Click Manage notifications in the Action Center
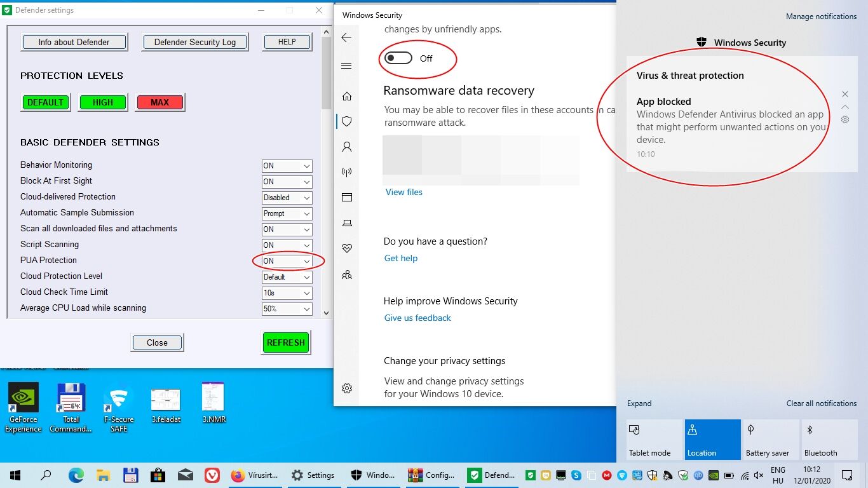 (821, 17)
